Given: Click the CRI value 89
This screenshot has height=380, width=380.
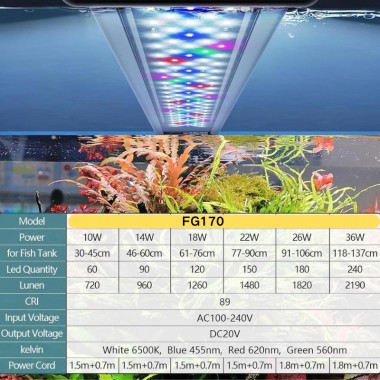Looking at the screenshot, I should coord(225,302).
